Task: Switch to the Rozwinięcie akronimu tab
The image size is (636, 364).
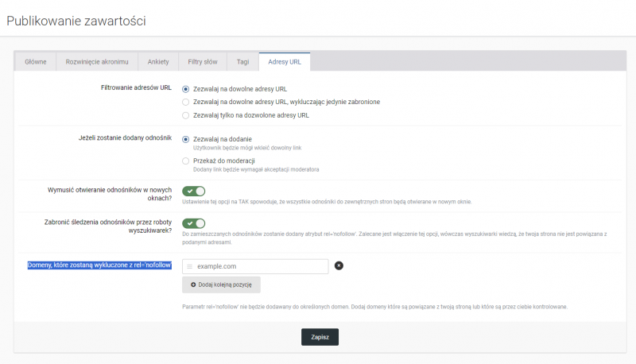Action: [96, 62]
